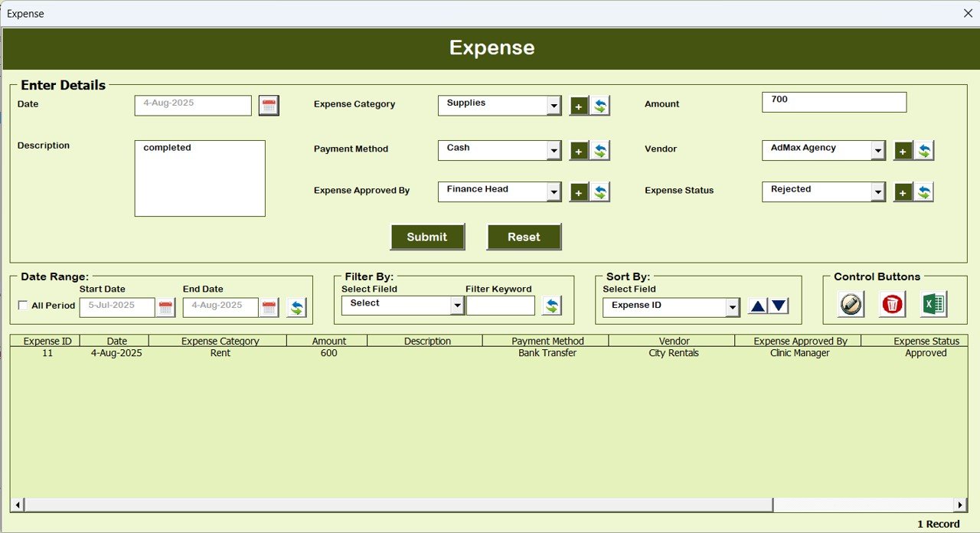Close the Expense window
This screenshot has height=533, width=980.
968,13
